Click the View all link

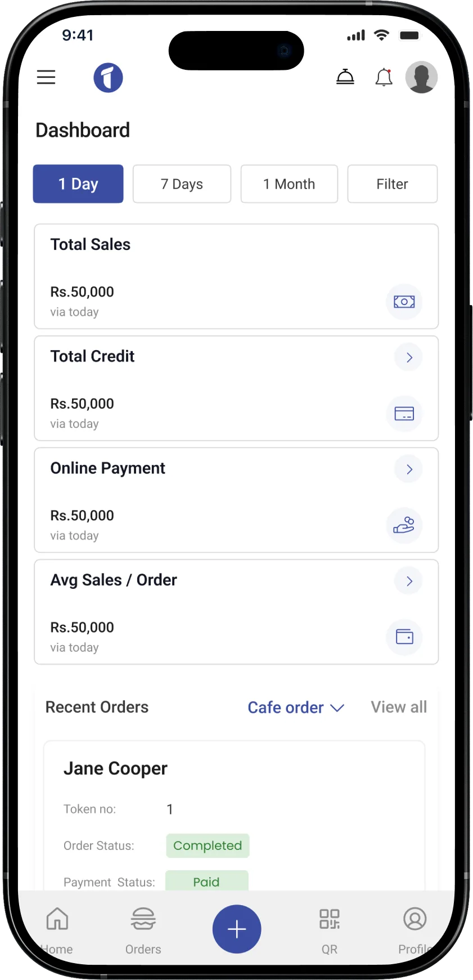pos(399,707)
